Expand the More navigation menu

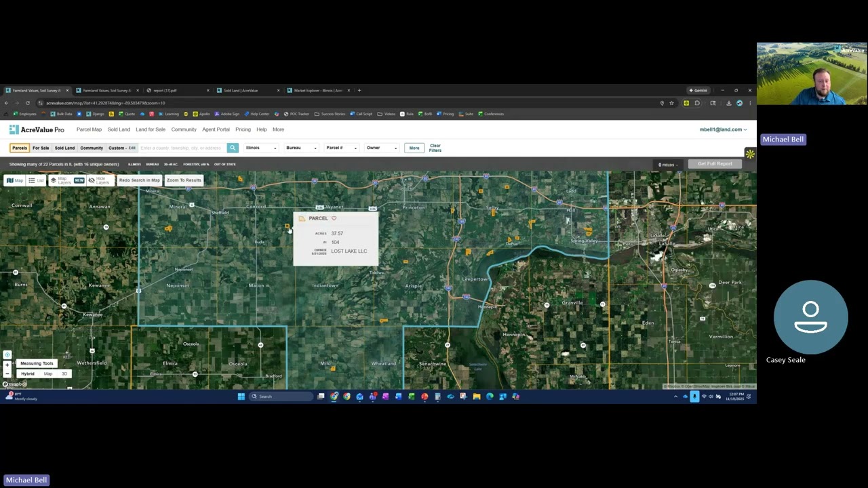278,129
